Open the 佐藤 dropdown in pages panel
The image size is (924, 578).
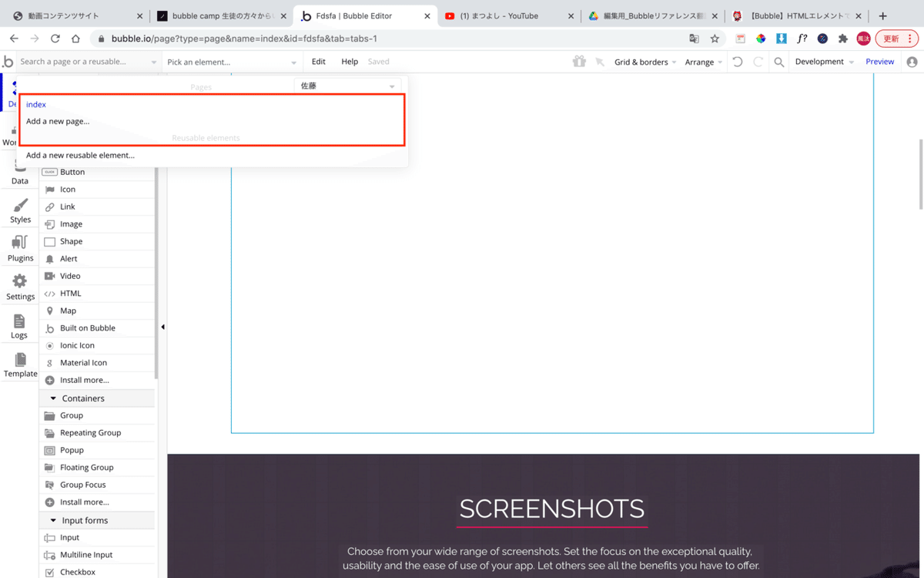[x=347, y=86]
